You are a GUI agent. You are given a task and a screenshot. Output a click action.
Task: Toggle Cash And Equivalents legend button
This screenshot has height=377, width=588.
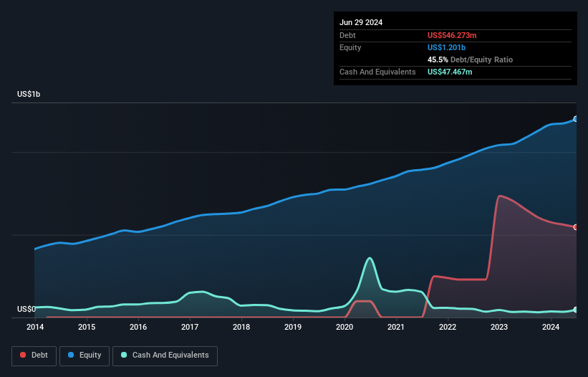tap(165, 355)
